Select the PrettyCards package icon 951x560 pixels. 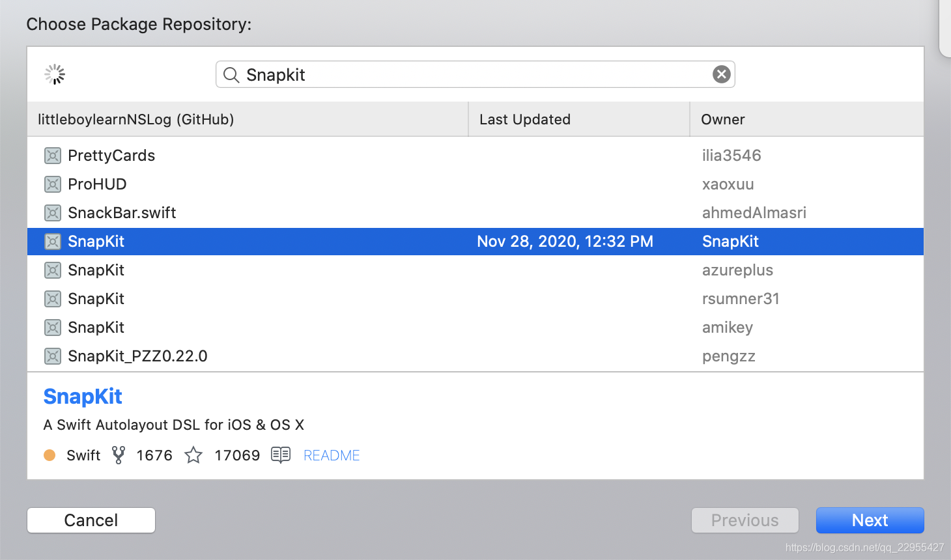[53, 156]
